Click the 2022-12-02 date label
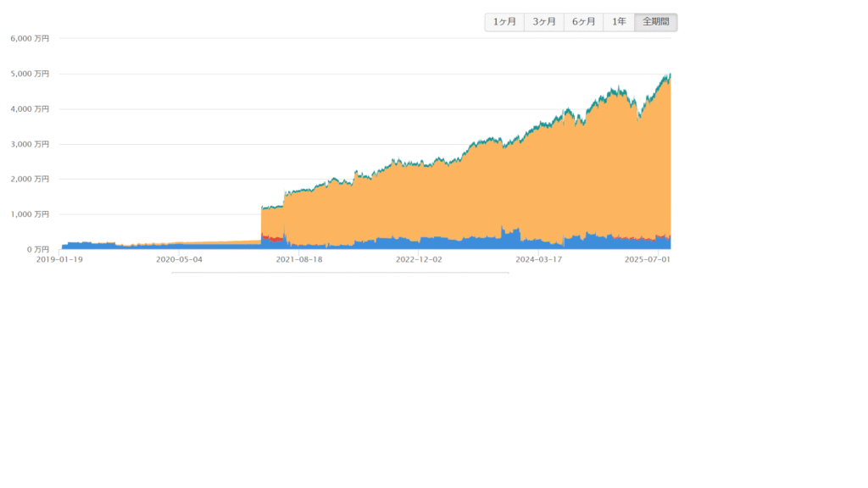This screenshot has height=488, width=868. click(x=419, y=259)
